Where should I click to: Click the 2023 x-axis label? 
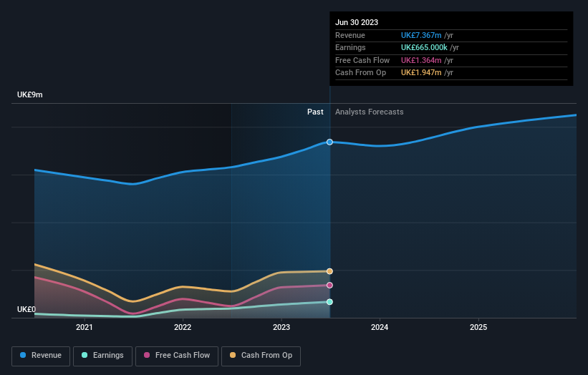point(281,328)
